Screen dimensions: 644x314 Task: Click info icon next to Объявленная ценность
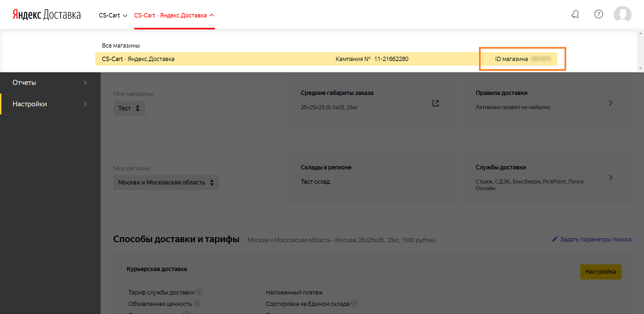[197, 303]
